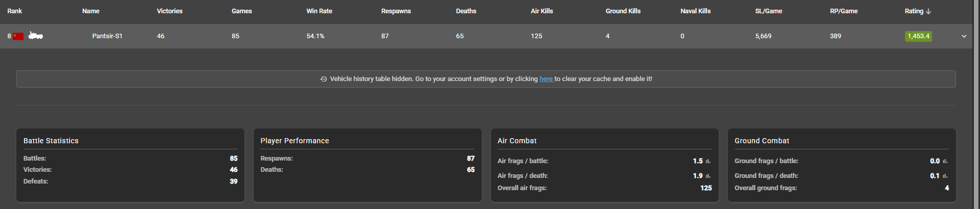Sort by the Ground Kills column header

pyautogui.click(x=623, y=11)
